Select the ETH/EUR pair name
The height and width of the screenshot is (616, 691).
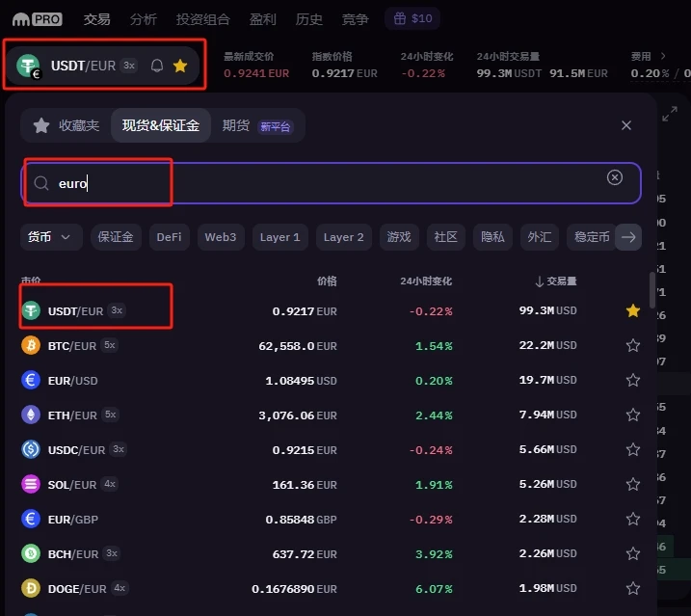pyautogui.click(x=72, y=415)
